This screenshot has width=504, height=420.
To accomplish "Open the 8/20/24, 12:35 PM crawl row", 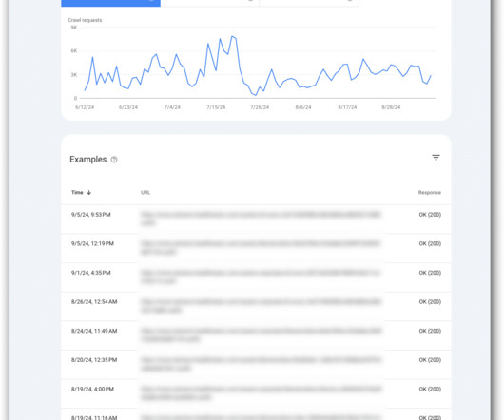I will tap(256, 365).
